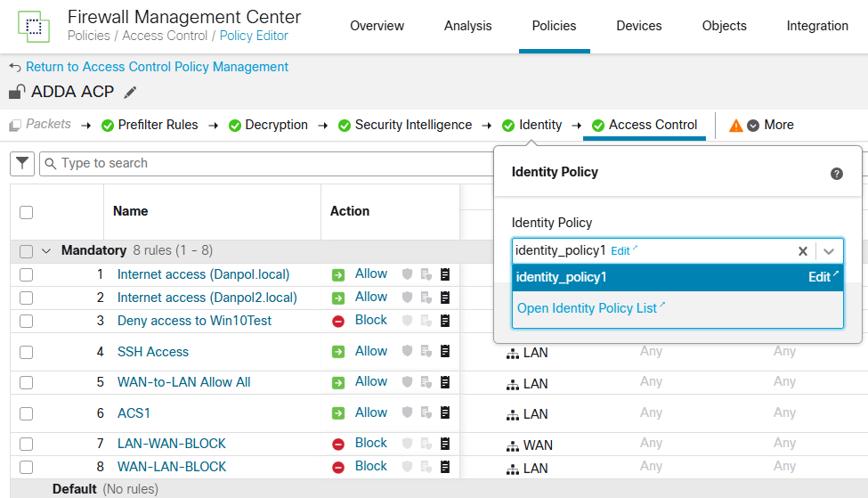Click logging icon for Internet access (Danpol2.local)
This screenshot has width=868, height=498.
coord(445,298)
